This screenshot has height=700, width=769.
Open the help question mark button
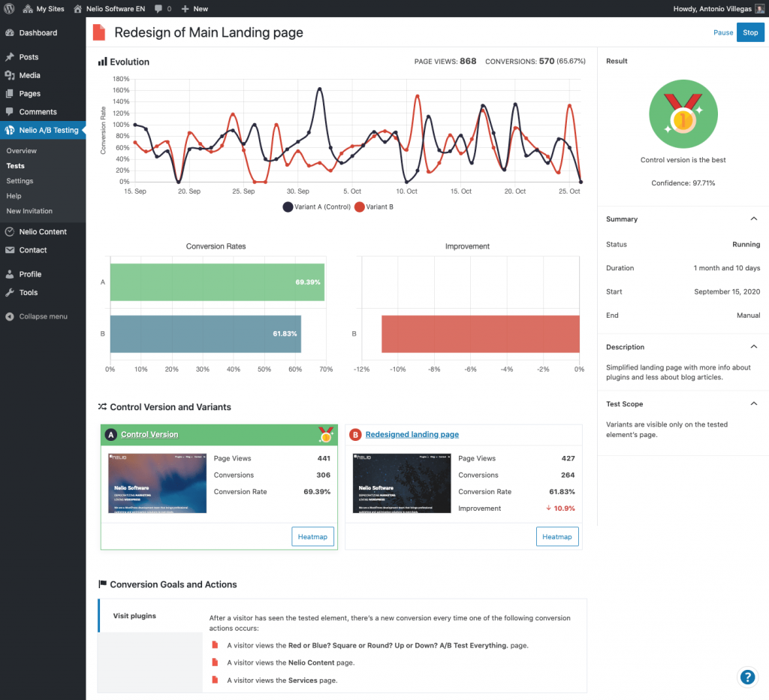(747, 677)
